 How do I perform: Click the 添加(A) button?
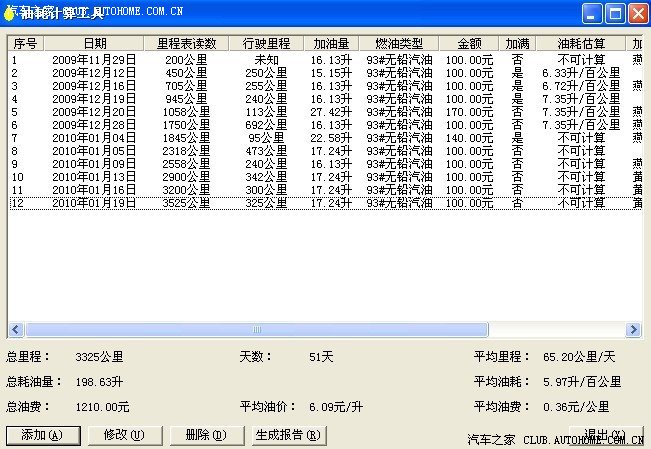click(x=43, y=435)
